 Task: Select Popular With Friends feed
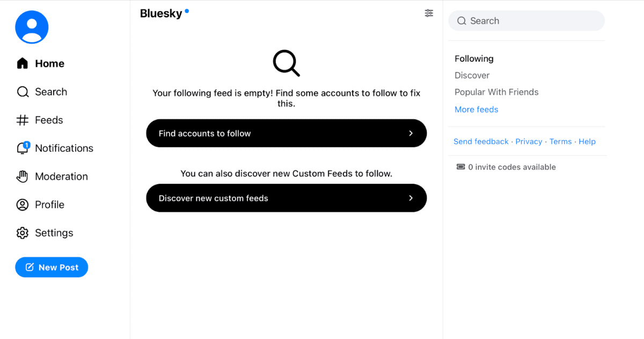coord(496,92)
